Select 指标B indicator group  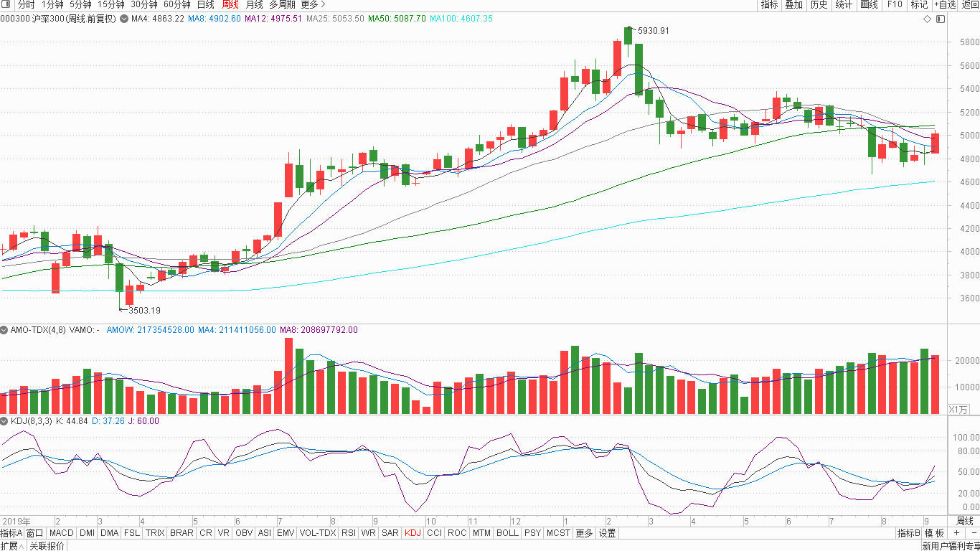(x=908, y=533)
